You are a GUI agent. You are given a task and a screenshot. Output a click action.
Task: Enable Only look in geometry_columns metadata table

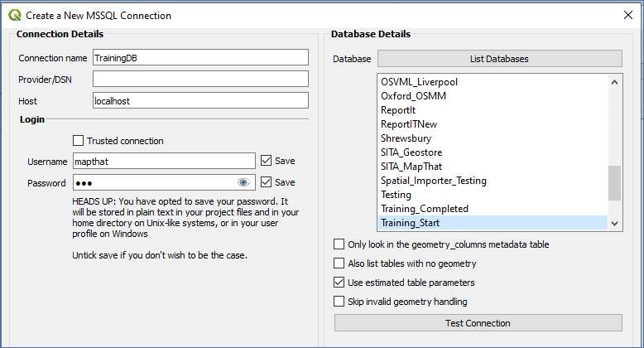[339, 244]
